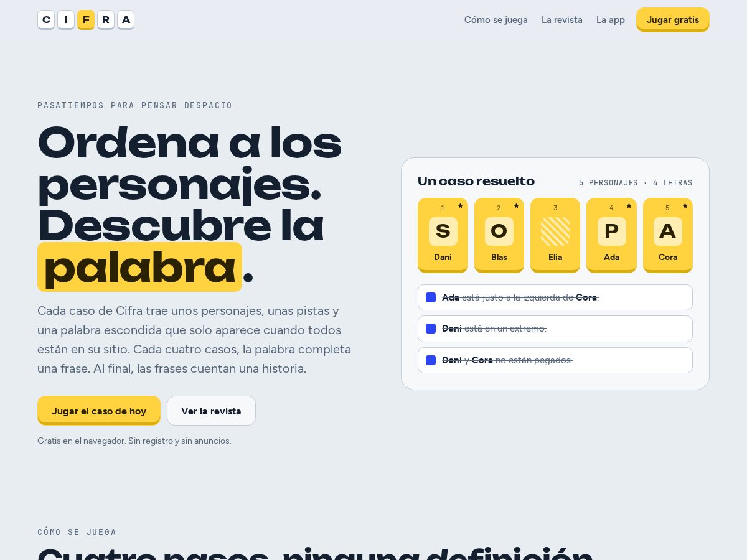747x560 pixels.
Task: Toggle checkbox for clue Ada left of Cora
Action: click(x=431, y=297)
